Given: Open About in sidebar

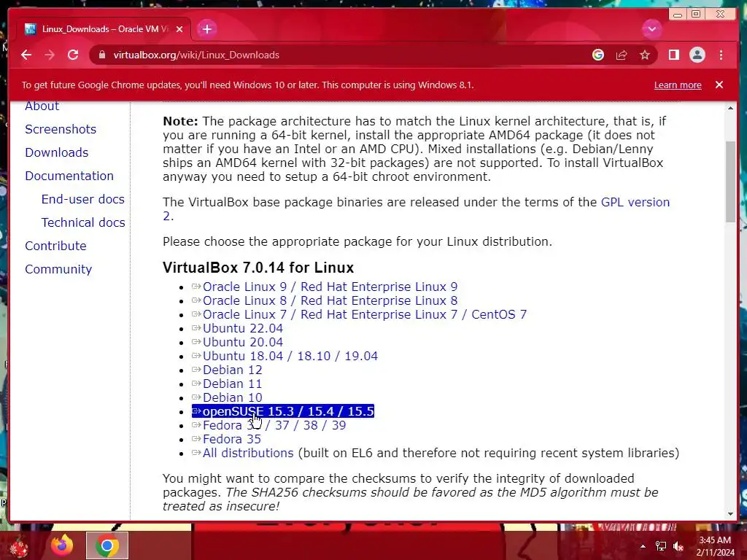Looking at the screenshot, I should (x=42, y=106).
